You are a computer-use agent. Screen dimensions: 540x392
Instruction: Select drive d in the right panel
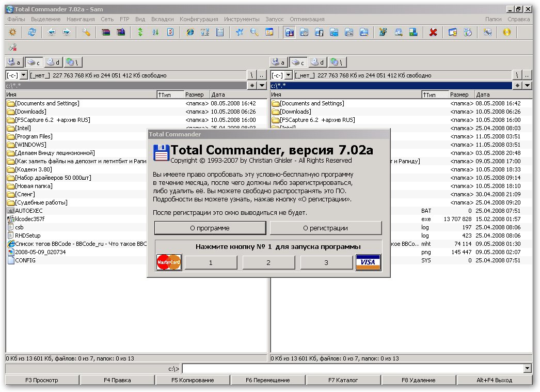tap(318, 62)
